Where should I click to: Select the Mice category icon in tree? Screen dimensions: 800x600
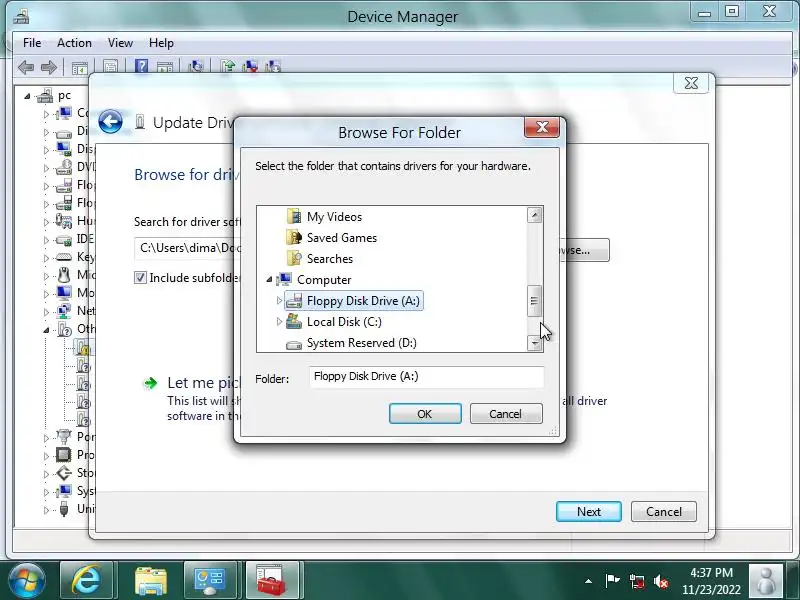pyautogui.click(x=63, y=274)
